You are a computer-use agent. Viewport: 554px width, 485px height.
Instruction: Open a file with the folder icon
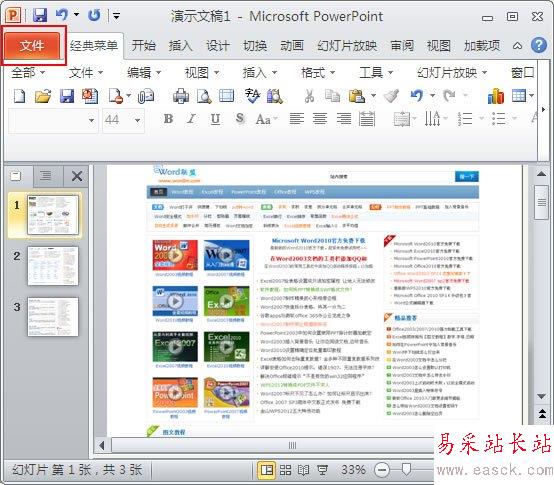pos(43,96)
